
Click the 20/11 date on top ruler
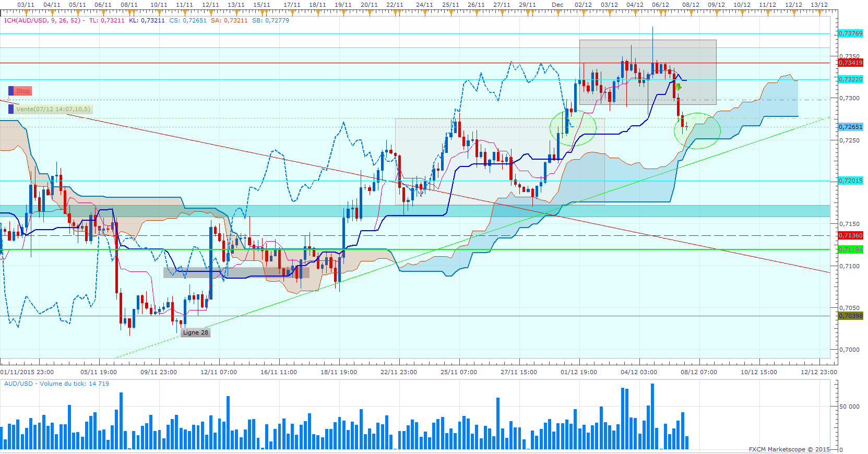(369, 5)
